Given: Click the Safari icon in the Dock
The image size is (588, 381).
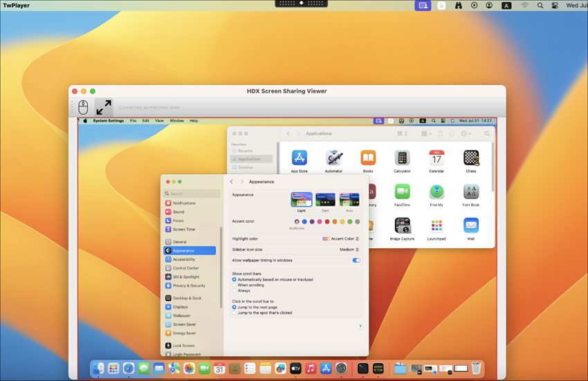Looking at the screenshot, I should pos(129,369).
